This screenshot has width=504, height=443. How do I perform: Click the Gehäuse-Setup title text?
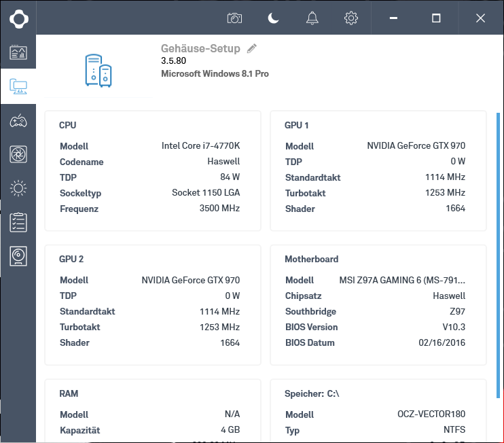(x=200, y=48)
